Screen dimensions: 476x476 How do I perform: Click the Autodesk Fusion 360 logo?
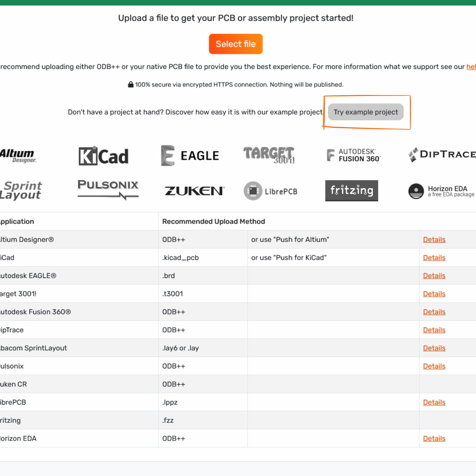pyautogui.click(x=353, y=155)
